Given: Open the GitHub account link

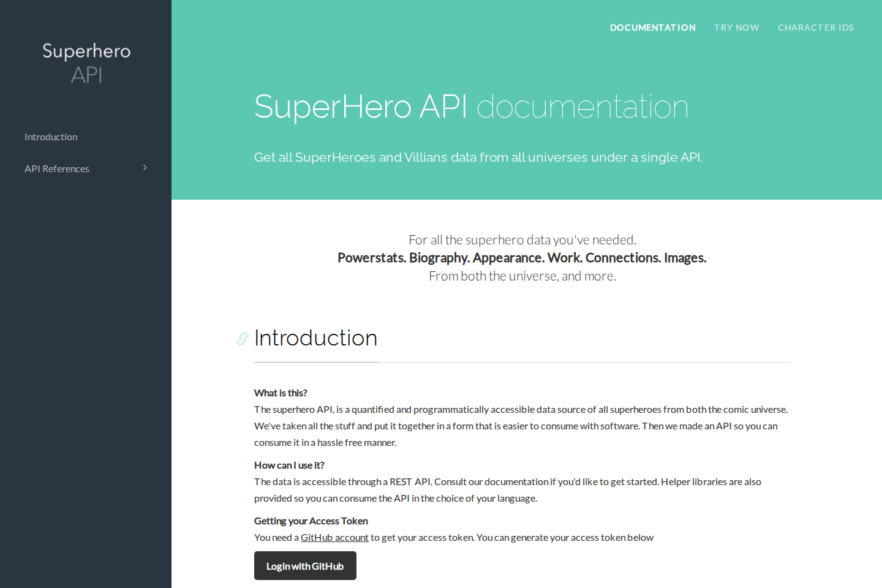Looking at the screenshot, I should 334,537.
